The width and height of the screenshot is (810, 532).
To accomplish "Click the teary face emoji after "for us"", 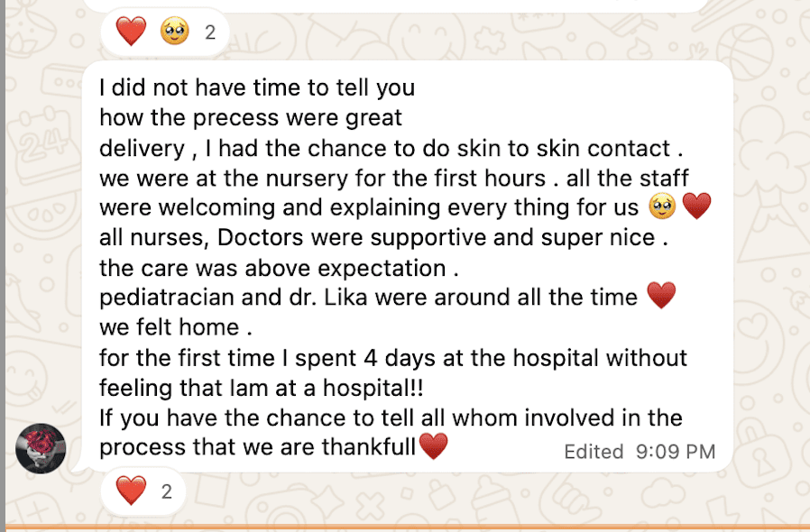I will click(661, 207).
